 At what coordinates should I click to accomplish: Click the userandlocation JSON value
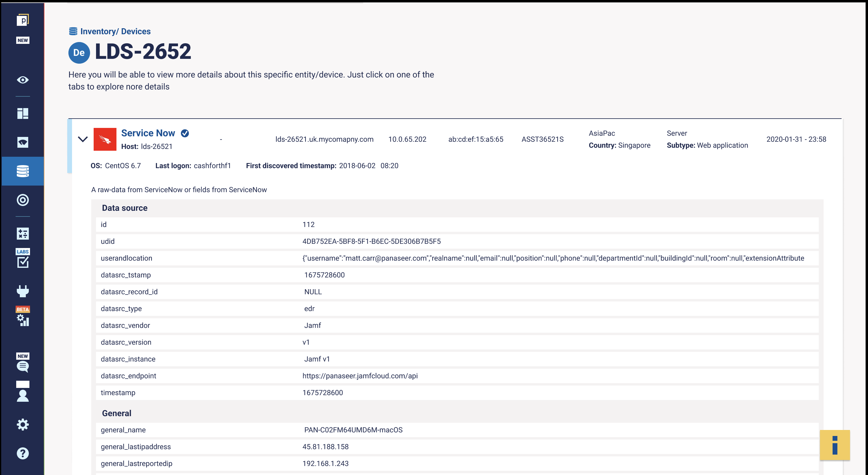[553, 258]
